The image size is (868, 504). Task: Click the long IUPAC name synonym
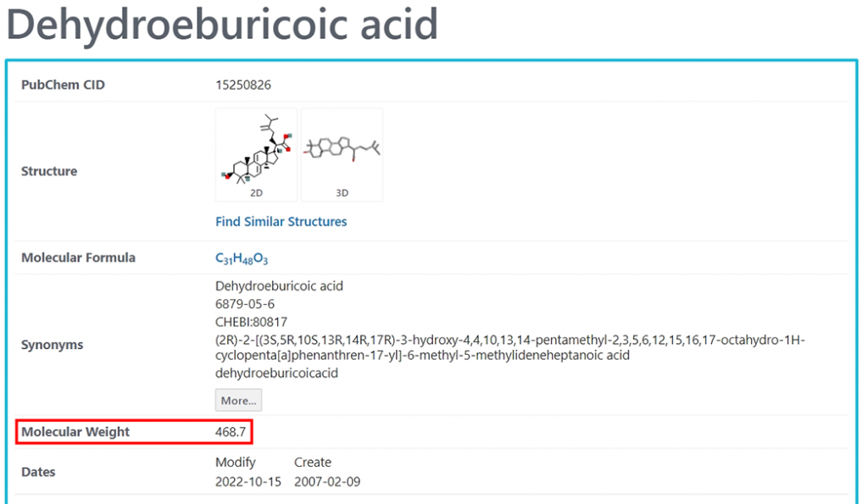click(509, 347)
